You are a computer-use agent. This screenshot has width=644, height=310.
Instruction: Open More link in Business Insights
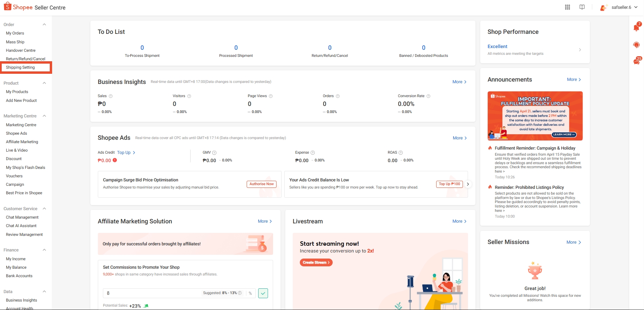point(460,82)
